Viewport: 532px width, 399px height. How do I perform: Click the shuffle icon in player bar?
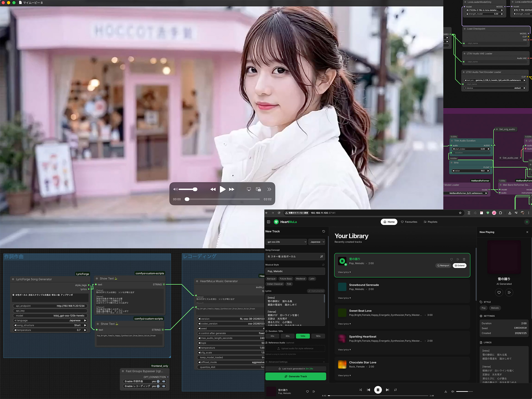(360, 390)
